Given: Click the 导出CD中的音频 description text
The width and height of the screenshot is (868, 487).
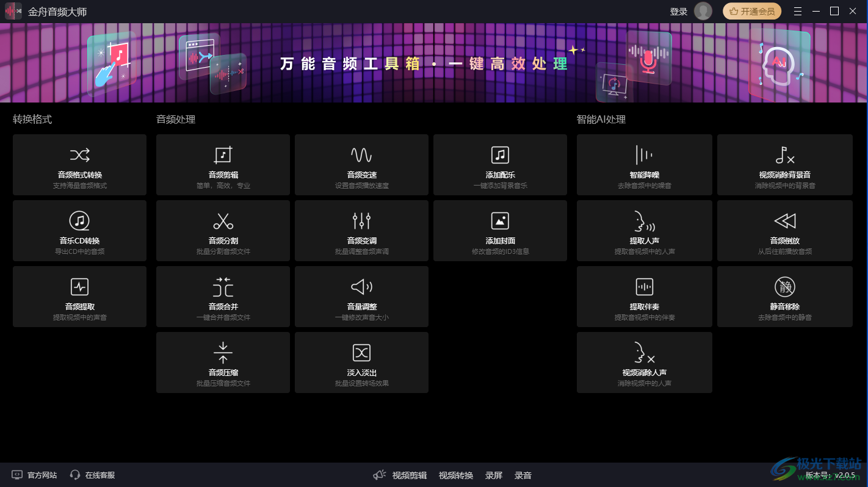Looking at the screenshot, I should coord(80,251).
